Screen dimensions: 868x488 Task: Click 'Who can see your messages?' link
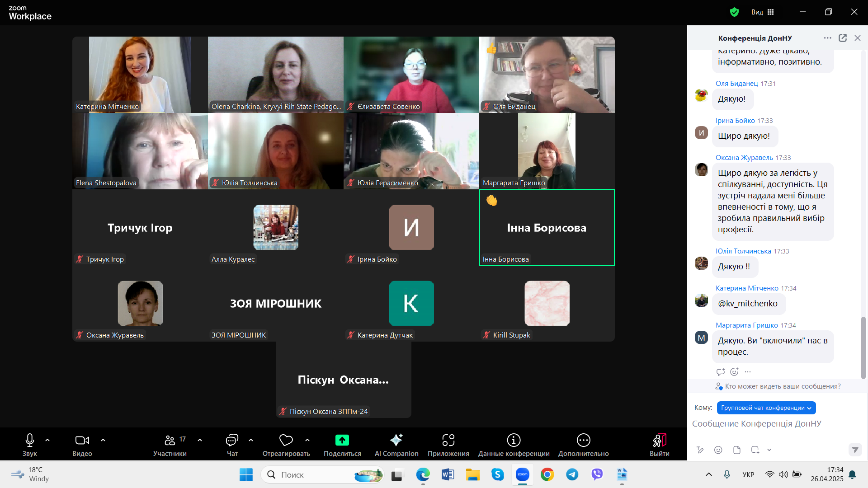[x=782, y=386]
